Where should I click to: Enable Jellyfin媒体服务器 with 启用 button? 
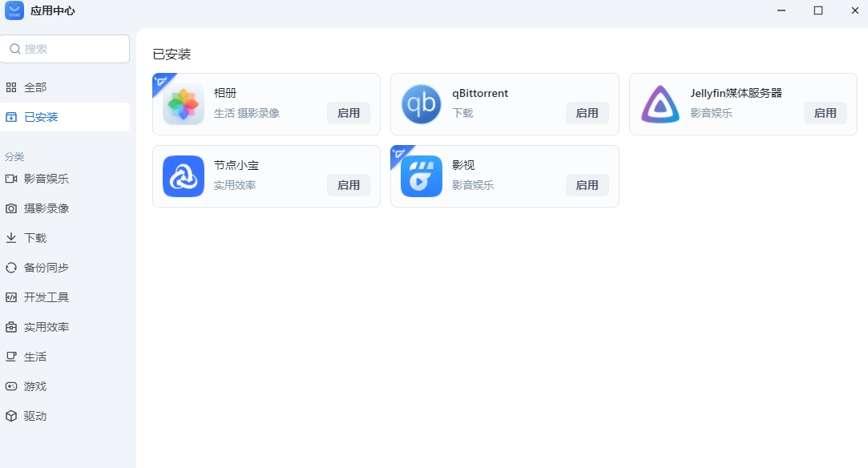click(x=826, y=113)
